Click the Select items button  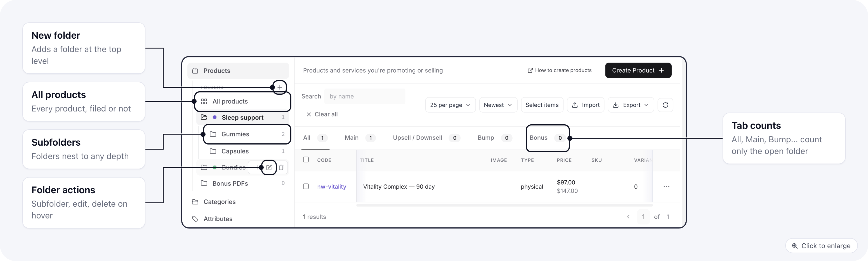click(542, 105)
